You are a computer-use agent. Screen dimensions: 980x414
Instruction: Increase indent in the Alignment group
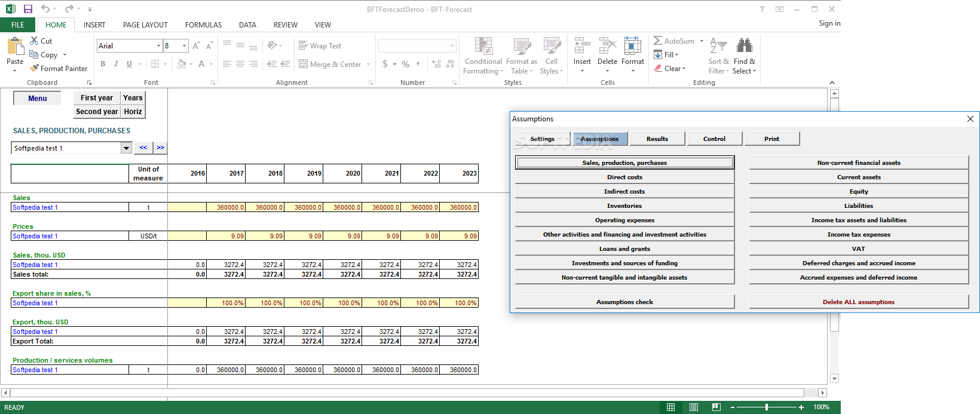pyautogui.click(x=285, y=64)
